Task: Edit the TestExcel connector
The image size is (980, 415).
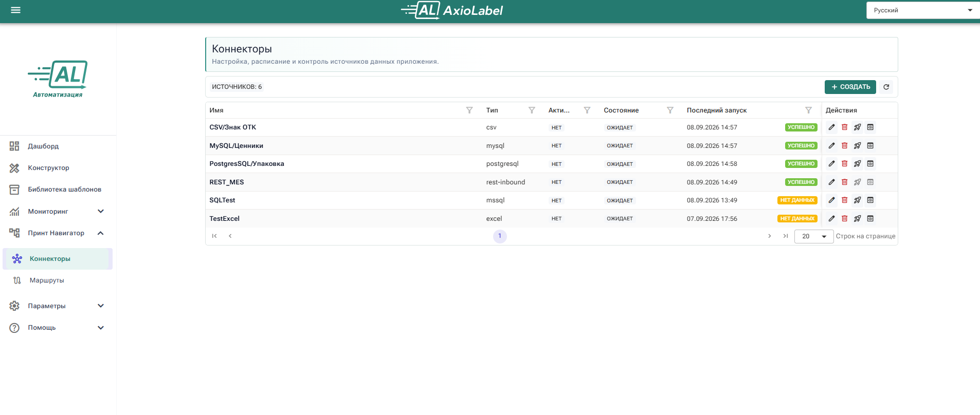Action: pos(831,219)
